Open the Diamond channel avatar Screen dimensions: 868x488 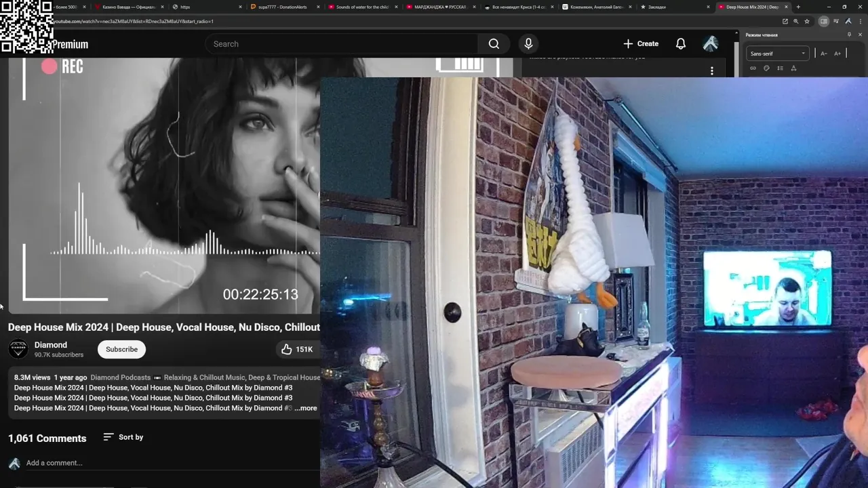[18, 349]
